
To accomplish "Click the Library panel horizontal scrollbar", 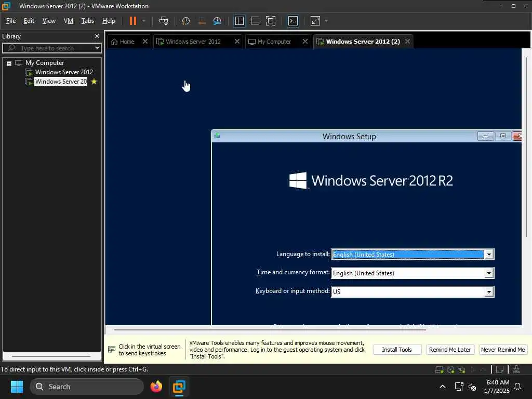I will click(51, 356).
